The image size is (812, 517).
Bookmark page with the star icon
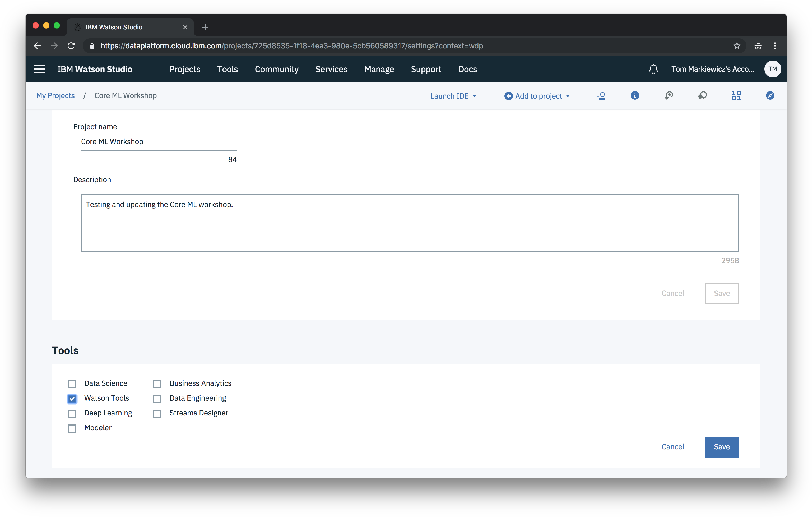736,46
